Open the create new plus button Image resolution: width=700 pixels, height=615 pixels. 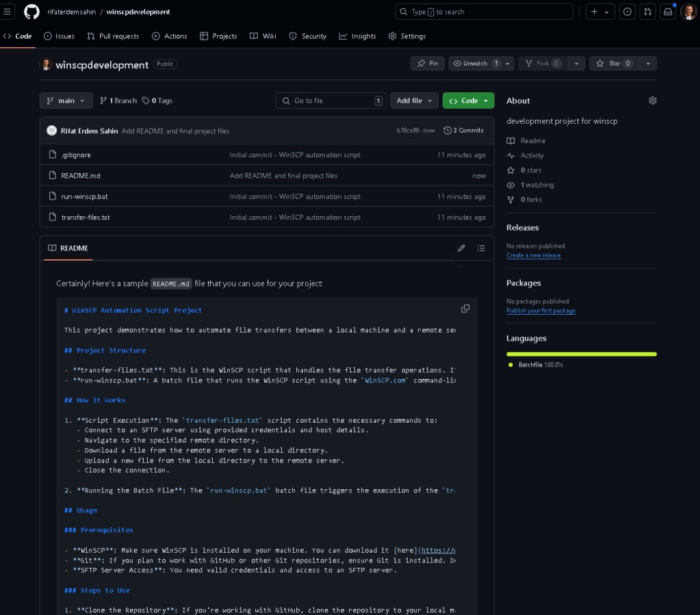tap(595, 12)
